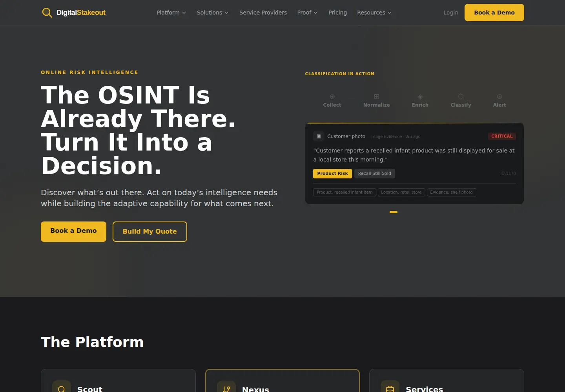
Task: Click the DigitalStakeout brand name
Action: [81, 13]
